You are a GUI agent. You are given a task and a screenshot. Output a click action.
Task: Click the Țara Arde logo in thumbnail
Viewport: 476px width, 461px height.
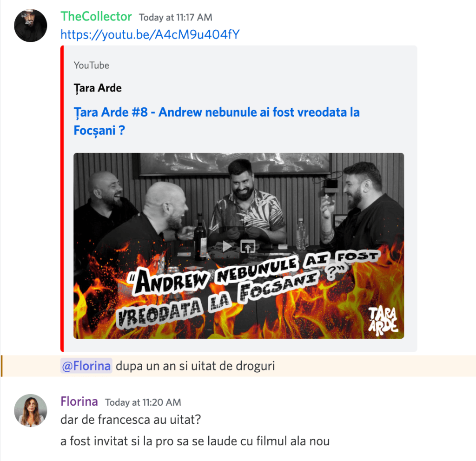383,321
